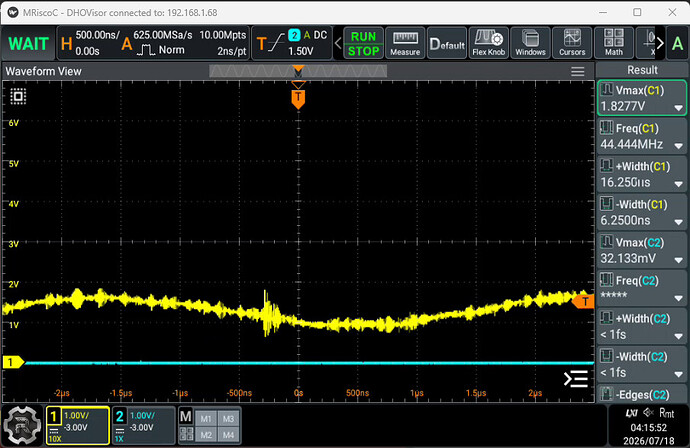Toggle math channel M3

pyautogui.click(x=228, y=419)
